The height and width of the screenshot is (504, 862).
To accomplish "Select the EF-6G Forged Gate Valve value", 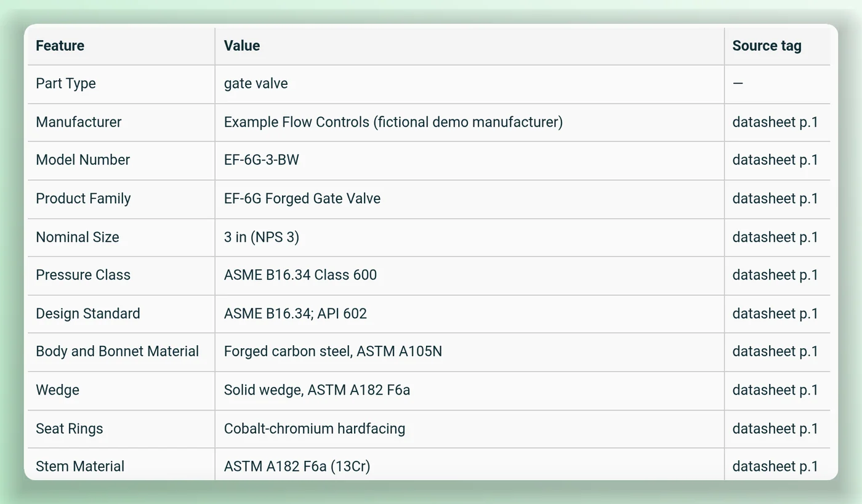I will (x=302, y=199).
